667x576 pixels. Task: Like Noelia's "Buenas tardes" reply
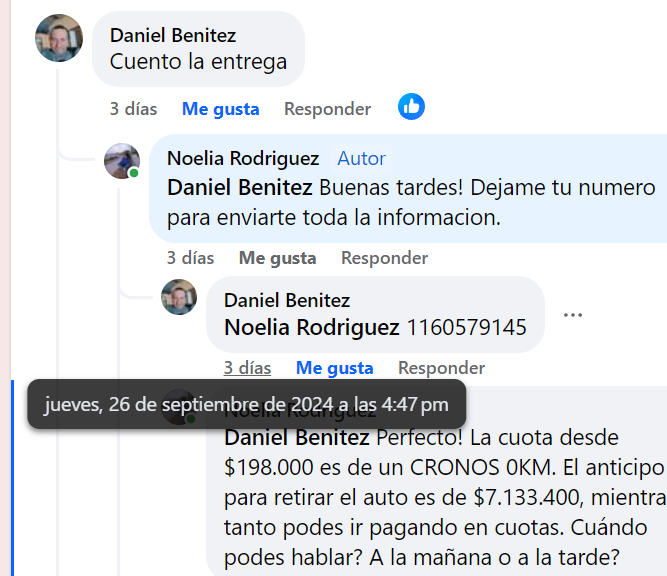click(x=277, y=258)
